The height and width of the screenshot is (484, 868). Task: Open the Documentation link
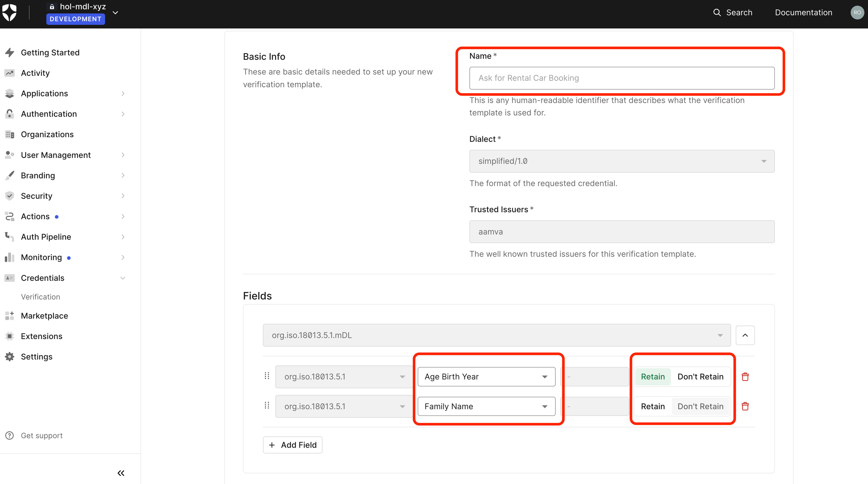click(803, 12)
